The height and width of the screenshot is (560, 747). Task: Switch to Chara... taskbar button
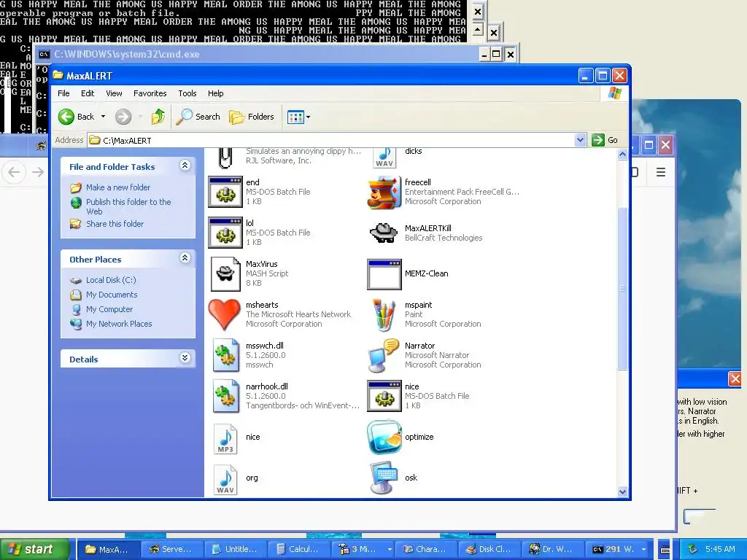(425, 549)
